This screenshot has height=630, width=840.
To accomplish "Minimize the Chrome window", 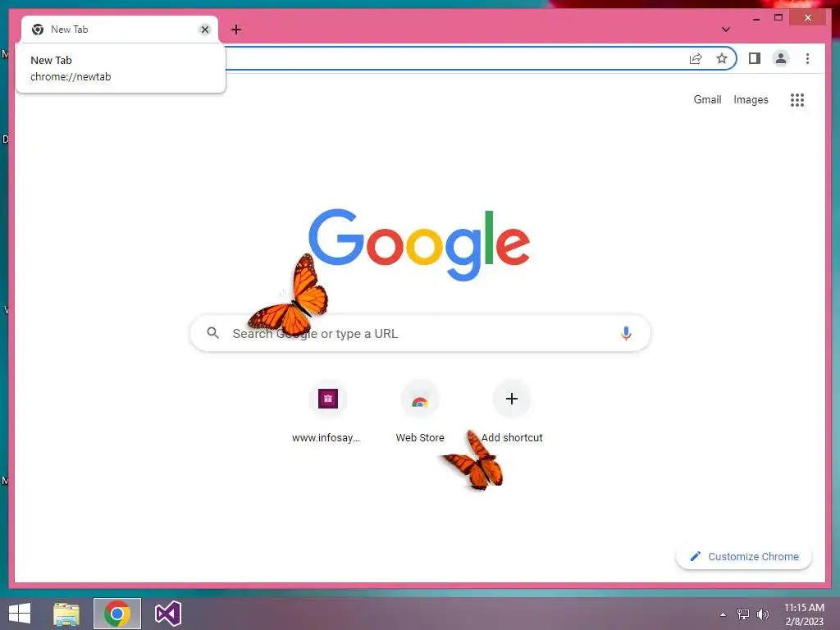I will tap(756, 18).
